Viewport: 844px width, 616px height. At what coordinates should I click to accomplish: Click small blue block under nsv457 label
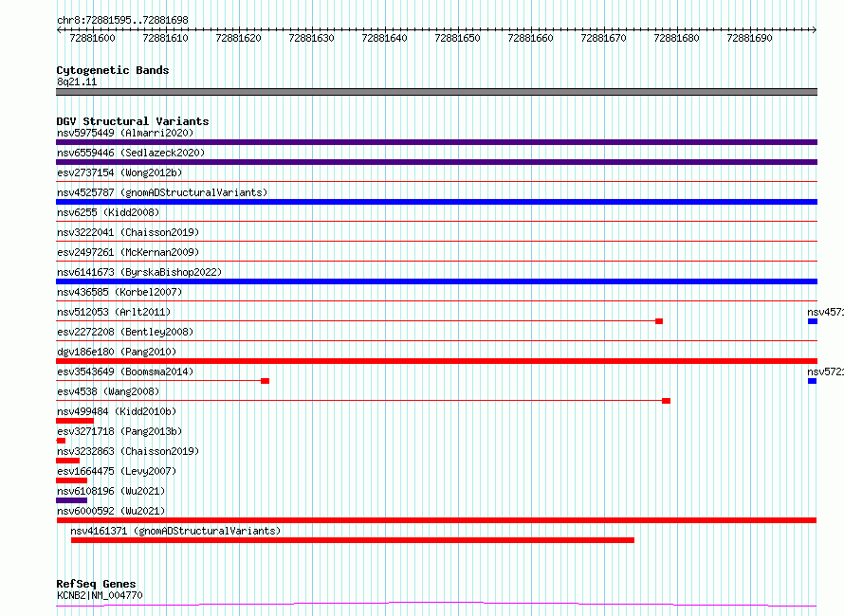pyautogui.click(x=813, y=321)
